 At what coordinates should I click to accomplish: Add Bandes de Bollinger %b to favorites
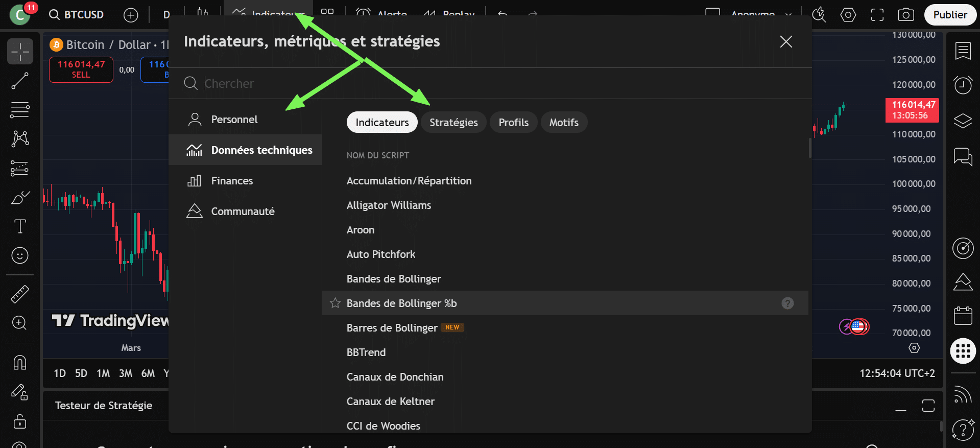coord(335,303)
